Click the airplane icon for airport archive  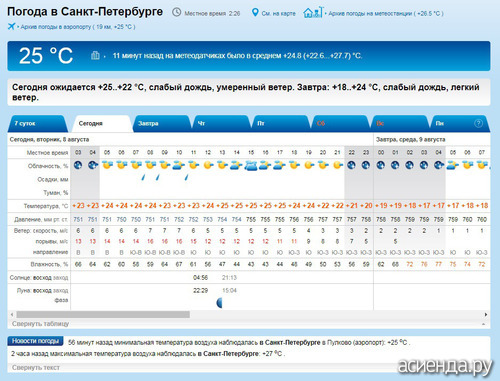(11, 26)
